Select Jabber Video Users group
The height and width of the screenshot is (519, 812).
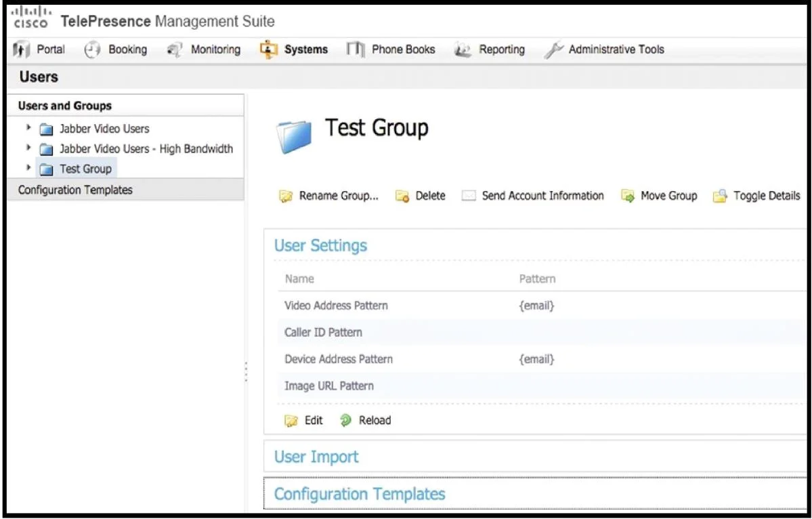click(104, 129)
